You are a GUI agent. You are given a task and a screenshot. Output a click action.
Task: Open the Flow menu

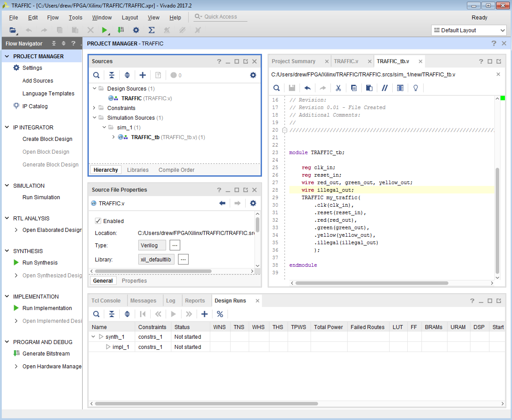click(x=53, y=17)
